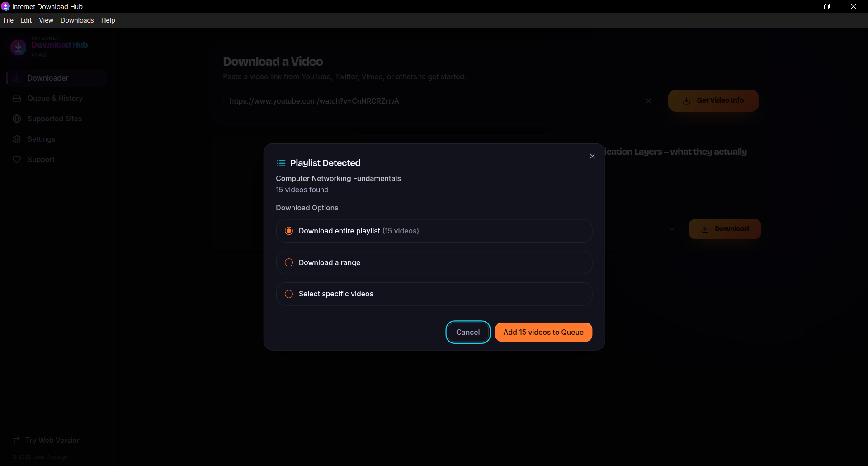Click the Get Video Info button
This screenshot has width=868, height=466.
click(713, 100)
